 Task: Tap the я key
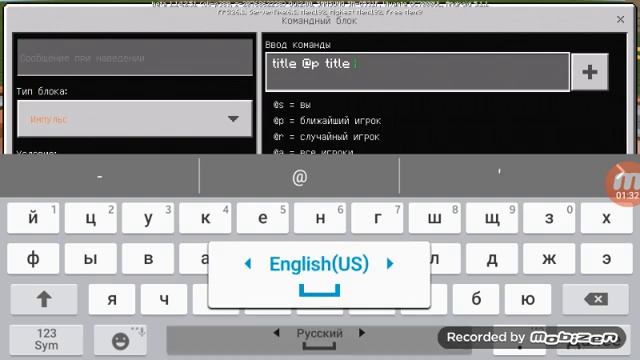[112, 299]
